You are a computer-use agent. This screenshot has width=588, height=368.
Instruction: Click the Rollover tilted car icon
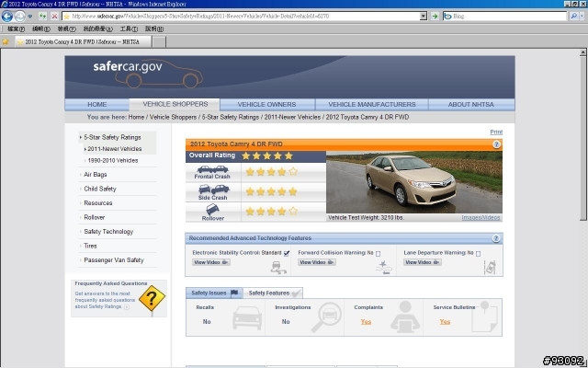pos(212,209)
